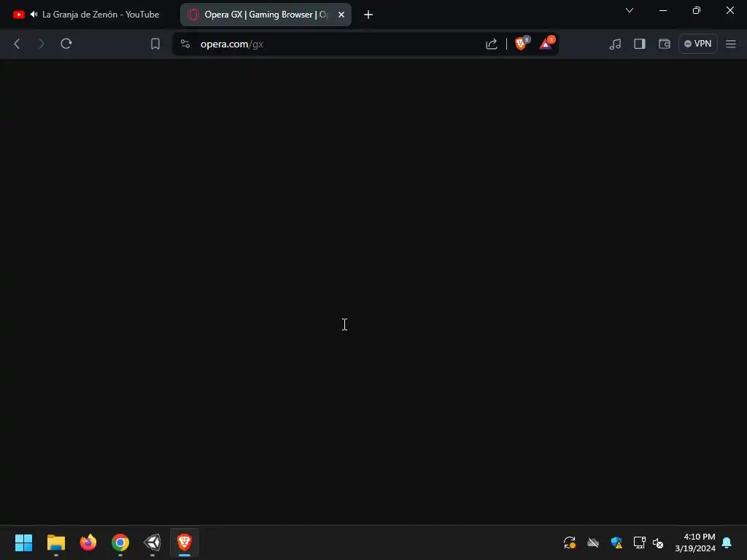The image size is (747, 560).
Task: Open the sync status tray icon
Action: (570, 542)
